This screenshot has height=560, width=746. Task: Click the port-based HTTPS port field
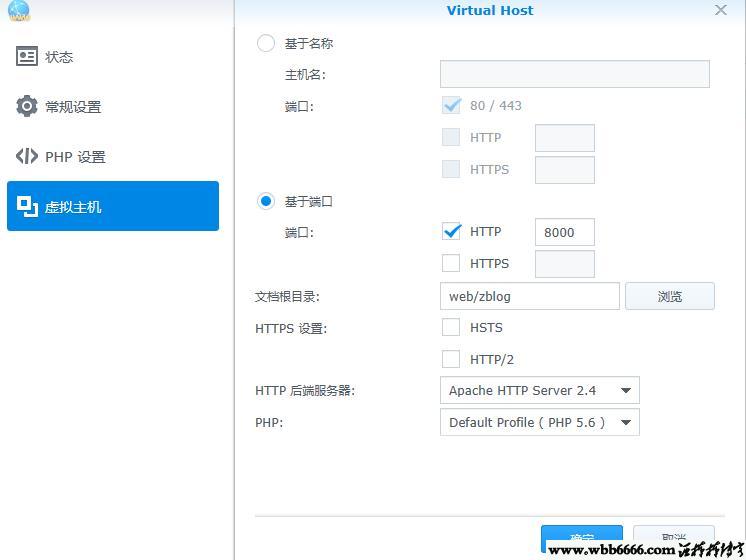565,264
